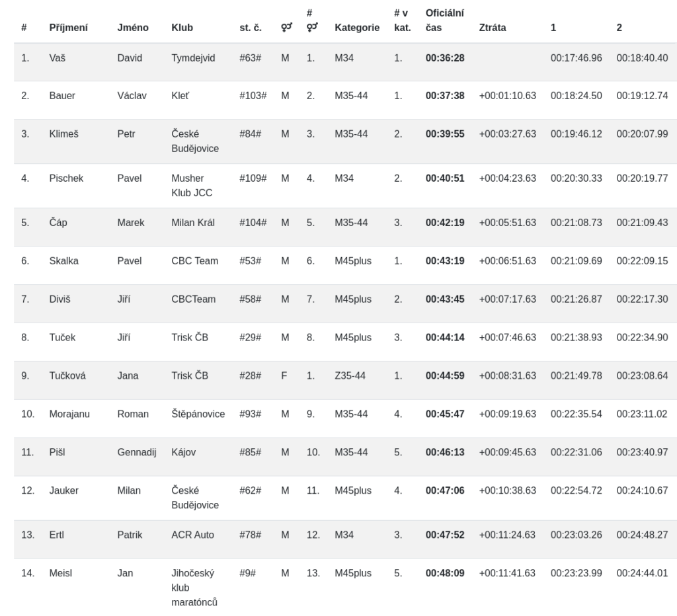Image resolution: width=677 pixels, height=616 pixels.
Task: Click the gender symbol column header icon
Action: click(x=287, y=28)
